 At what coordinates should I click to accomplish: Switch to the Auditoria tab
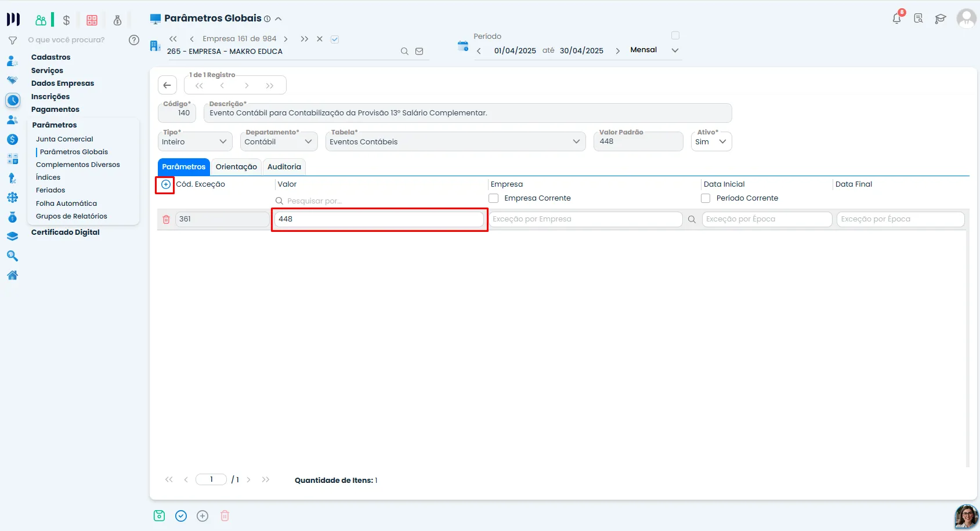coord(284,167)
